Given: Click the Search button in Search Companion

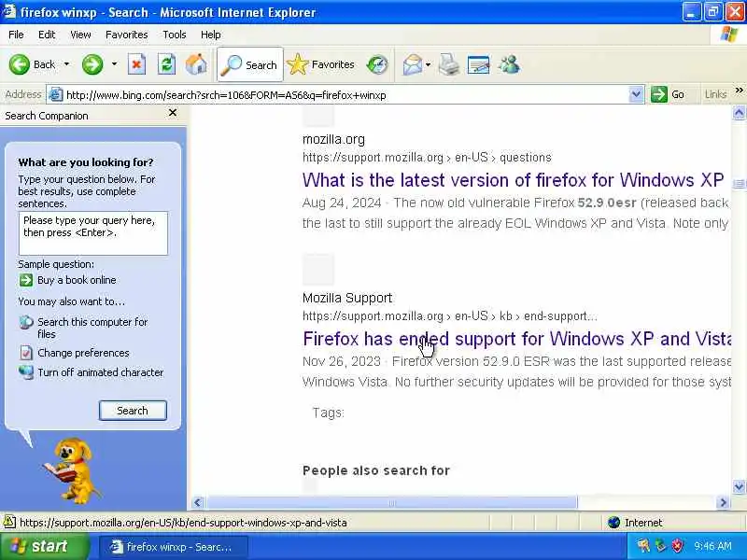Looking at the screenshot, I should (x=133, y=411).
